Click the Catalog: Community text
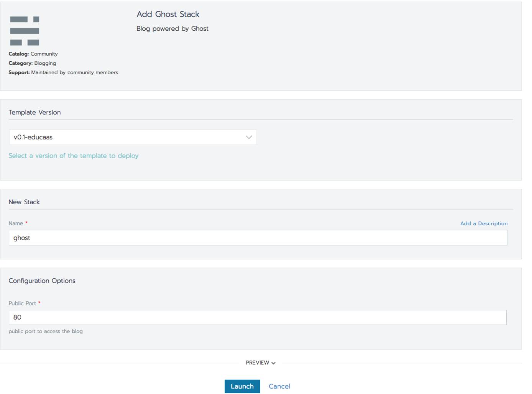The height and width of the screenshot is (394, 532). (33, 54)
